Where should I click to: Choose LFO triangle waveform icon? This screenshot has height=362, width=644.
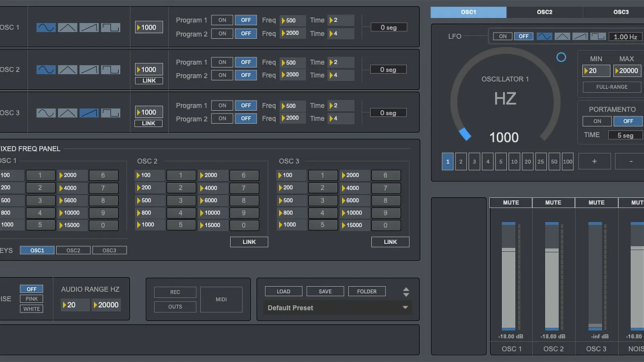(x=562, y=36)
